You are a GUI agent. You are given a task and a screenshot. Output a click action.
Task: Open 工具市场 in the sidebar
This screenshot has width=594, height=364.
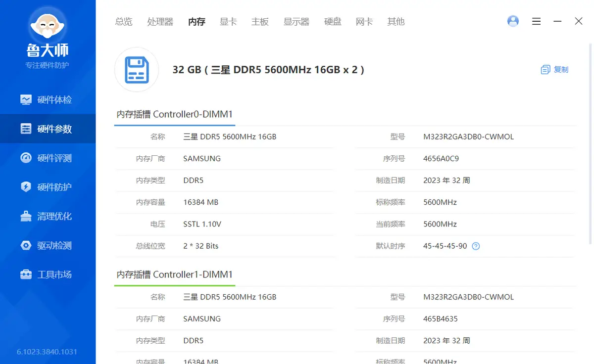48,274
